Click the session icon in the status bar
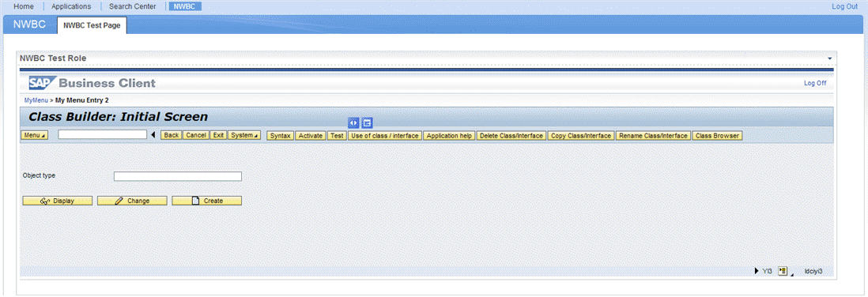Image resolution: width=868 pixels, height=297 pixels. point(782,271)
